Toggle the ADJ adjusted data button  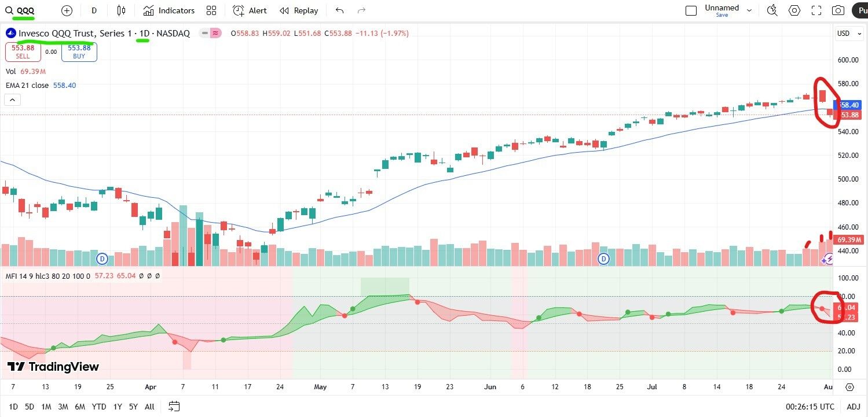point(854,407)
